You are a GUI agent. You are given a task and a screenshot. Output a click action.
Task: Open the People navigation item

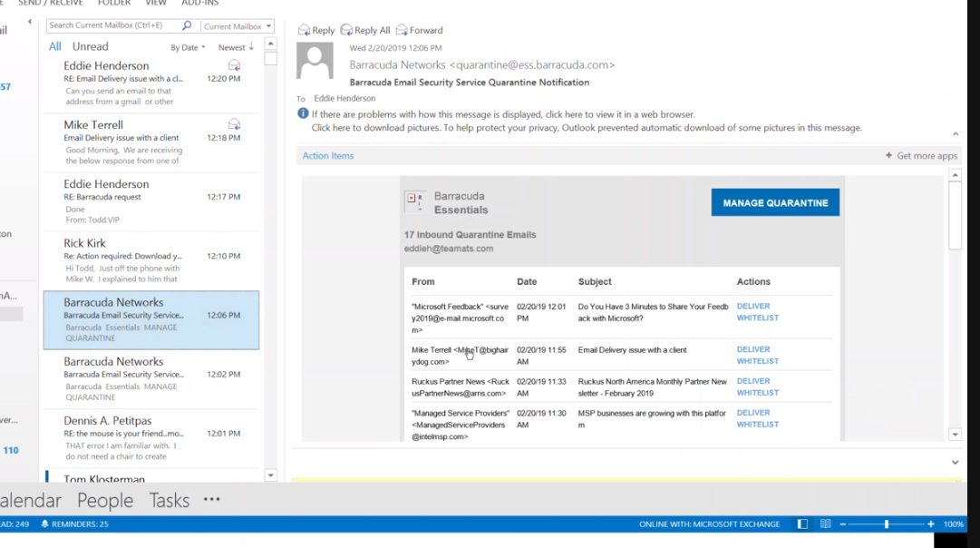tap(105, 501)
